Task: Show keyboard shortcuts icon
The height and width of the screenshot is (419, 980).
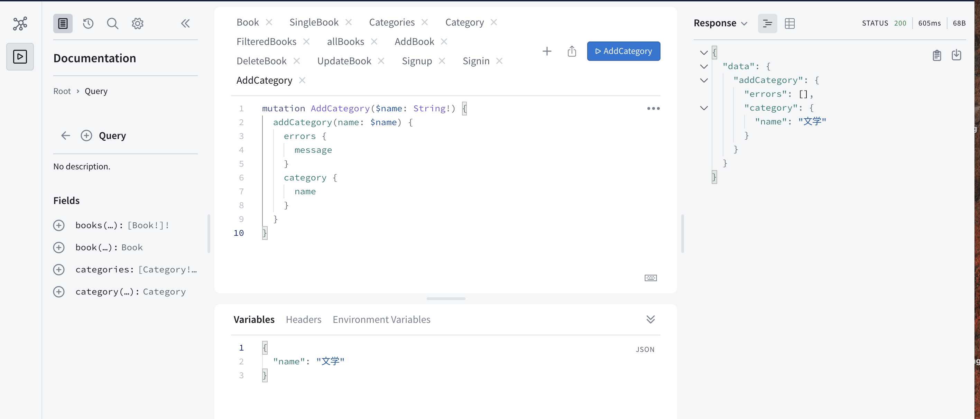Action: 650,278
